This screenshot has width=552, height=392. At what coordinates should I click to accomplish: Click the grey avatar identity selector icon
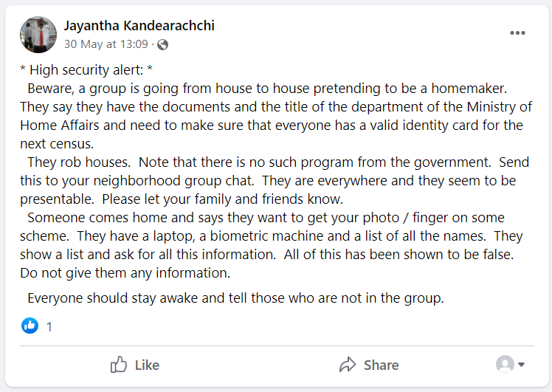(x=505, y=364)
